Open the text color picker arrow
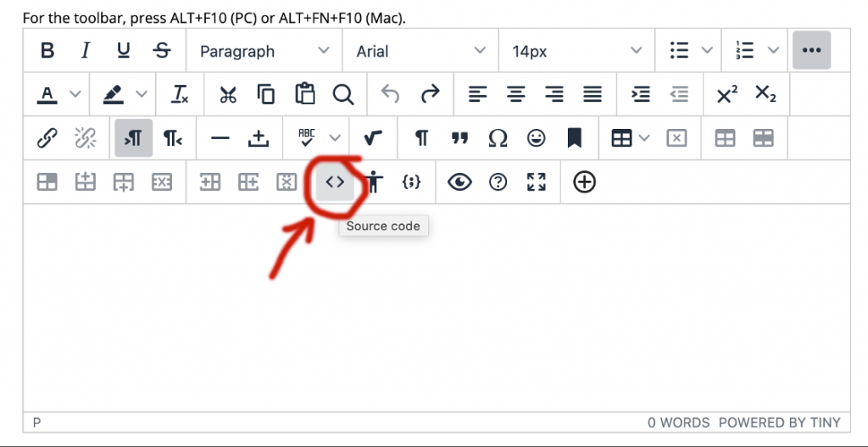 (x=74, y=94)
